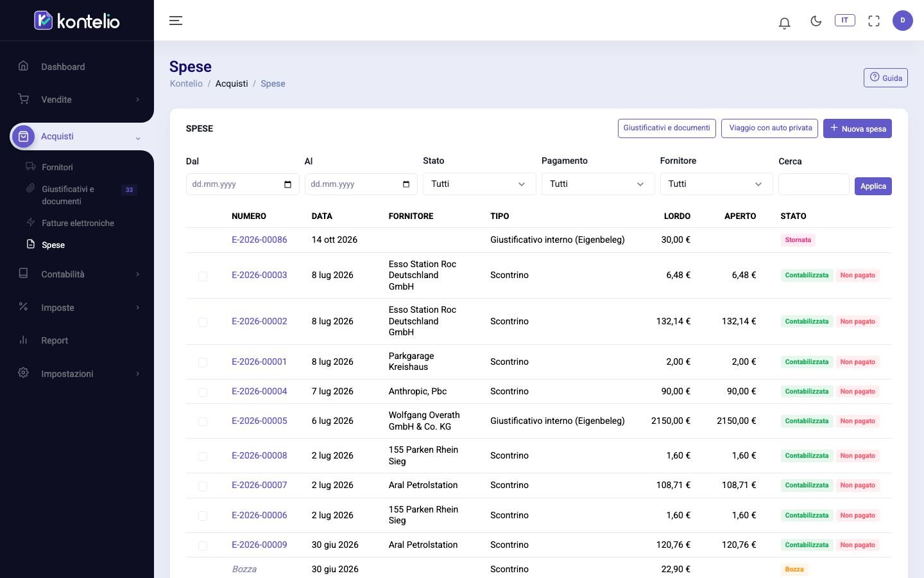The image size is (924, 578).
Task: Open the Report sidebar section
Action: pos(55,340)
